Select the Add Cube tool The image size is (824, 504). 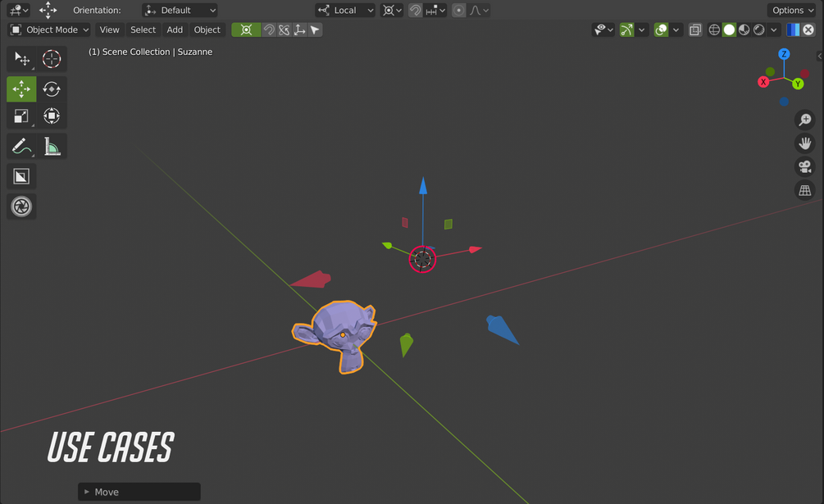pyautogui.click(x=21, y=176)
